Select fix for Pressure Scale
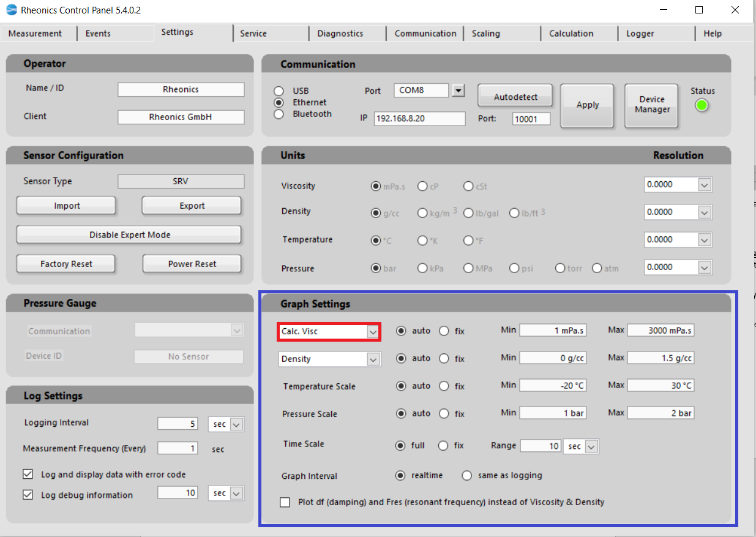Image resolution: width=756 pixels, height=537 pixels. [444, 413]
